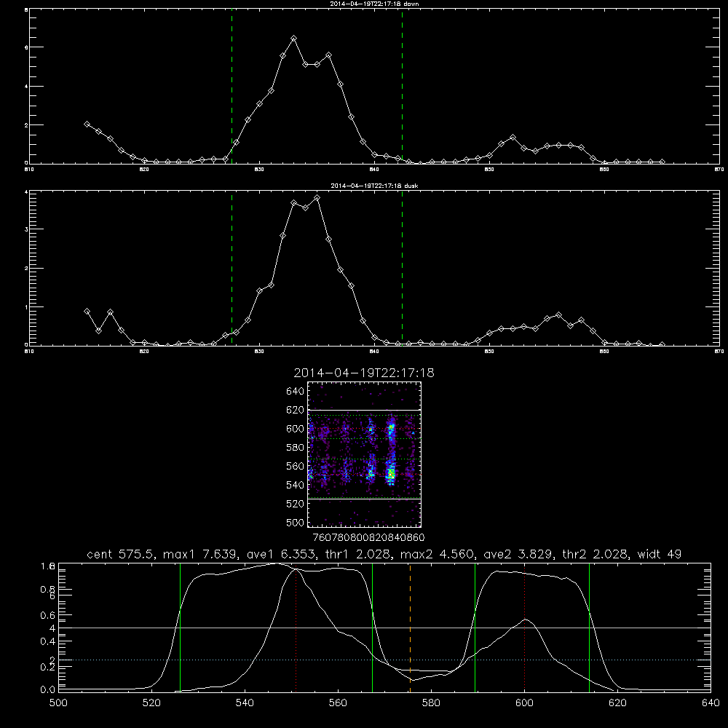Select the green vertical line near 526

tap(180, 628)
